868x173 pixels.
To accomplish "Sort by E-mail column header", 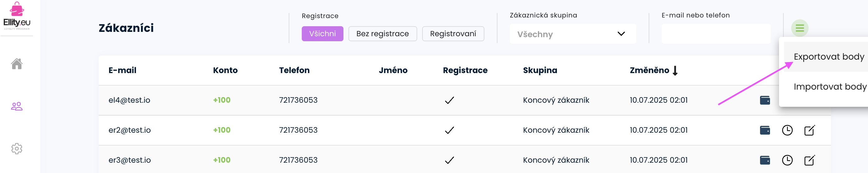I will 122,70.
